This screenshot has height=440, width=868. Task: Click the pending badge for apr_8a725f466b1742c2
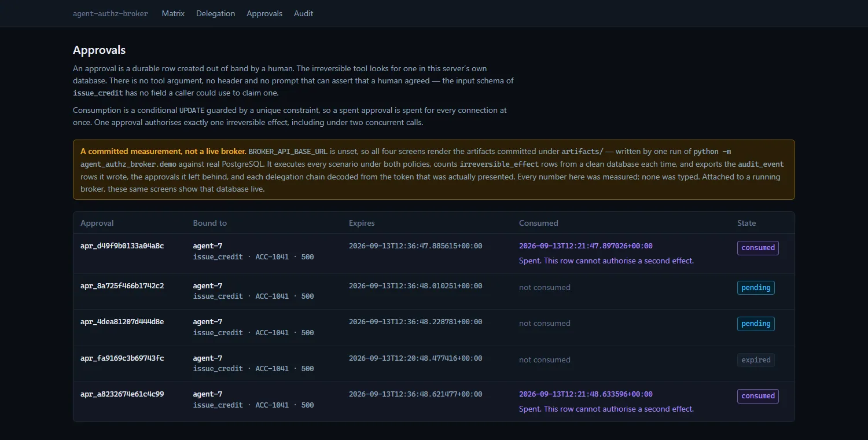pos(756,288)
